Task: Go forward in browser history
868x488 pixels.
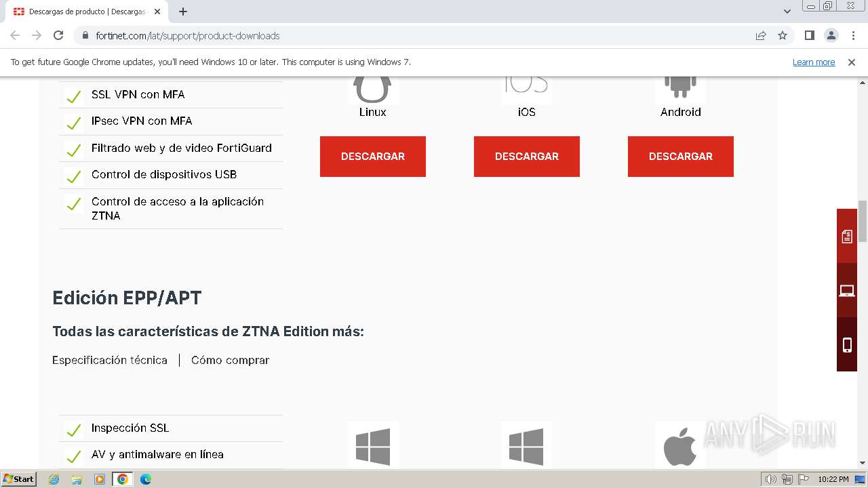Action: (x=37, y=35)
